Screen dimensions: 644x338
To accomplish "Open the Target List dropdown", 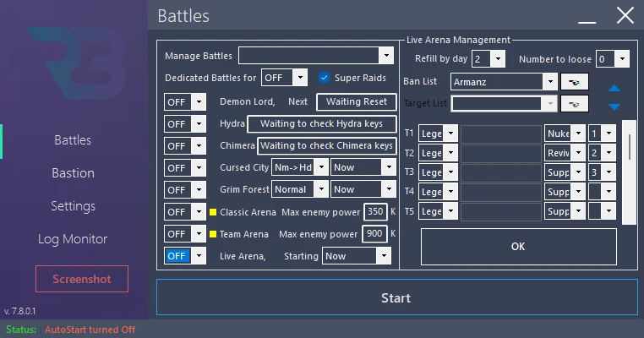I will pyautogui.click(x=504, y=103).
